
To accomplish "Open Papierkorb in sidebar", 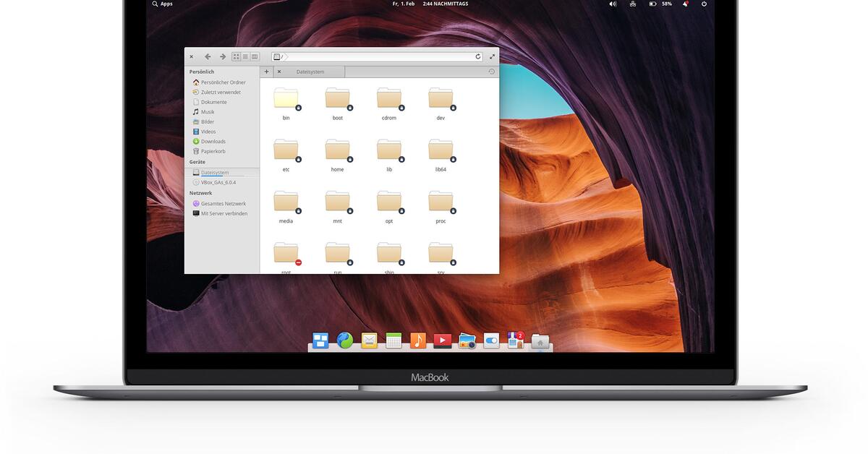I will pos(209,151).
